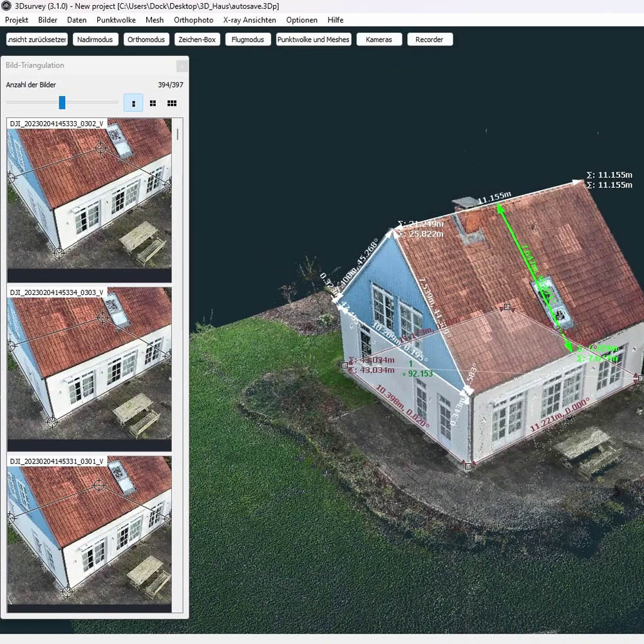This screenshot has width=644, height=644.
Task: Toggle Punktwolke und Meshes display
Action: (x=314, y=39)
